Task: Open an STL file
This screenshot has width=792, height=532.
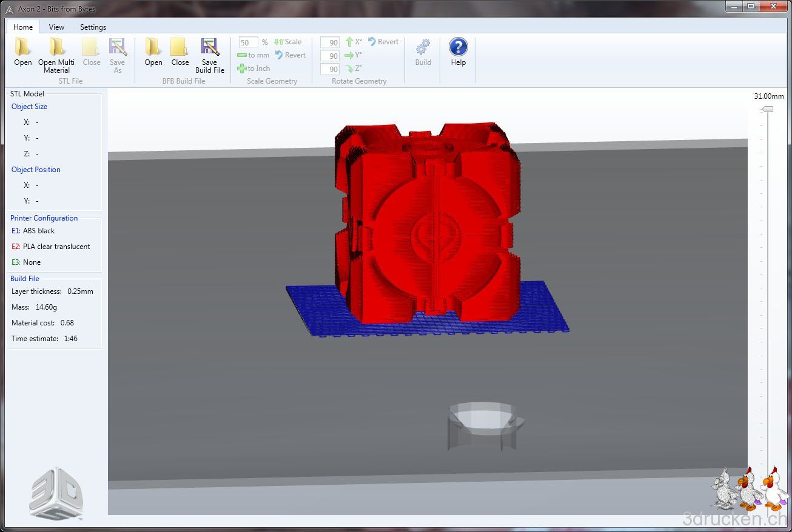Action: coord(23,52)
